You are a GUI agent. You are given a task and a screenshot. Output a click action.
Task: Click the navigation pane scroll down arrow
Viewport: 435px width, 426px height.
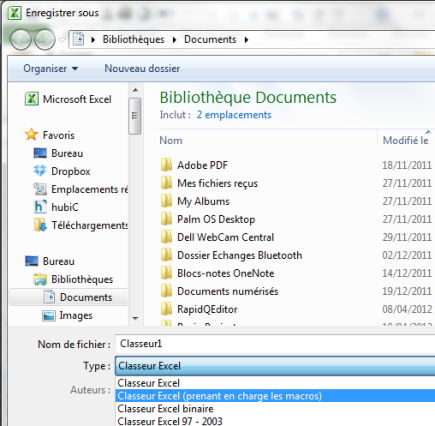[135, 318]
